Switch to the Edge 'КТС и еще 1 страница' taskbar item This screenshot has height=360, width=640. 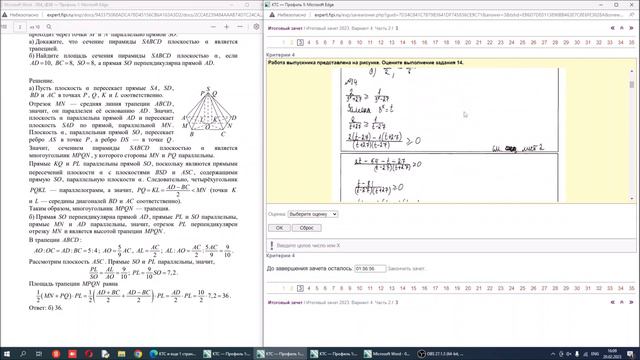click(173, 354)
